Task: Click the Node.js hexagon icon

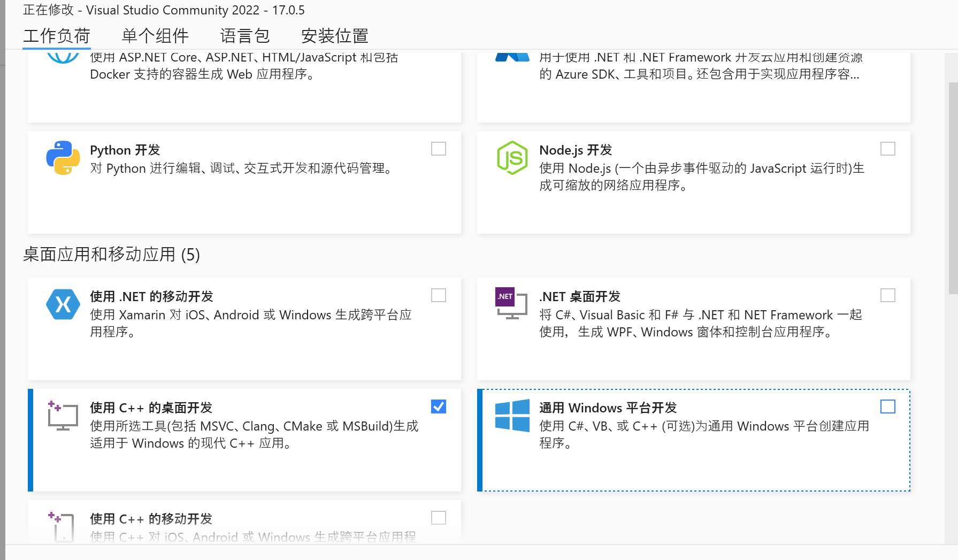Action: coord(512,158)
